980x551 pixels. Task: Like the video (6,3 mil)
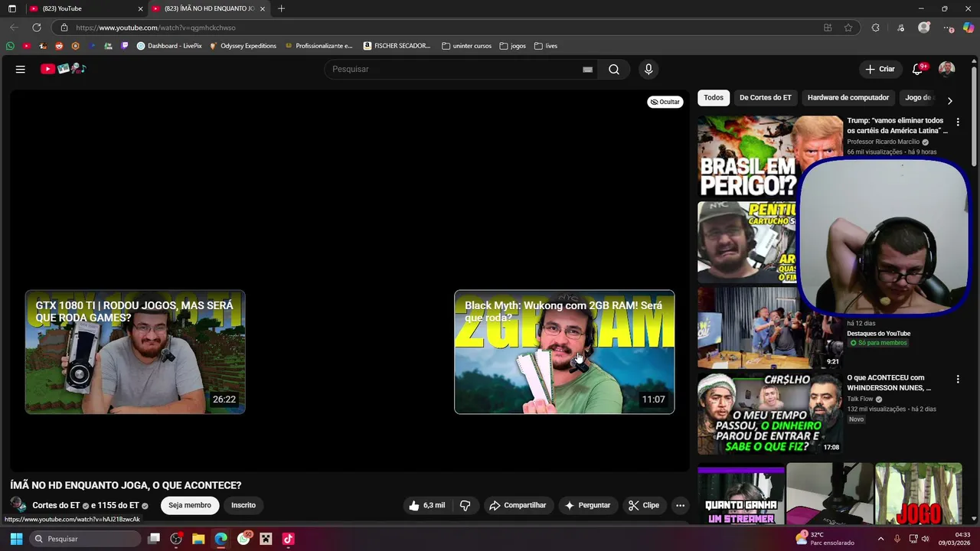(x=426, y=505)
